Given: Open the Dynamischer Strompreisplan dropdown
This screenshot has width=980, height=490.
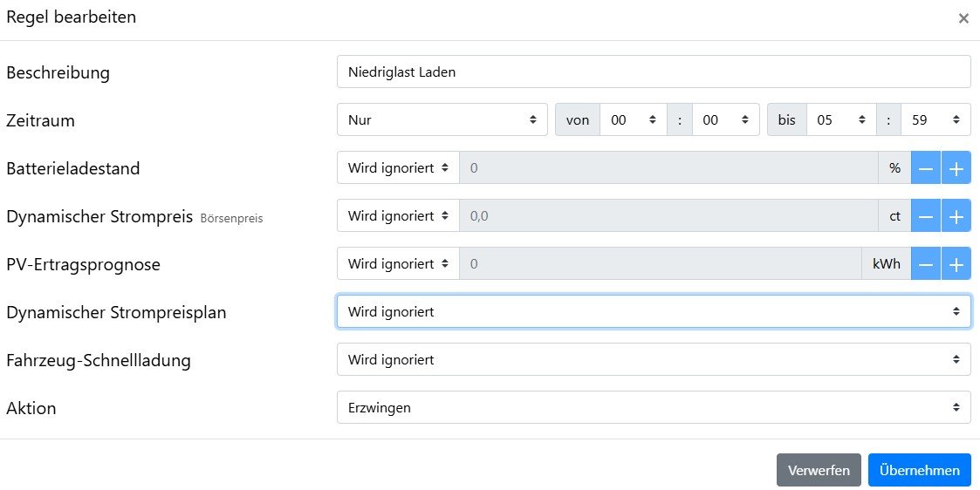Looking at the screenshot, I should (x=653, y=311).
